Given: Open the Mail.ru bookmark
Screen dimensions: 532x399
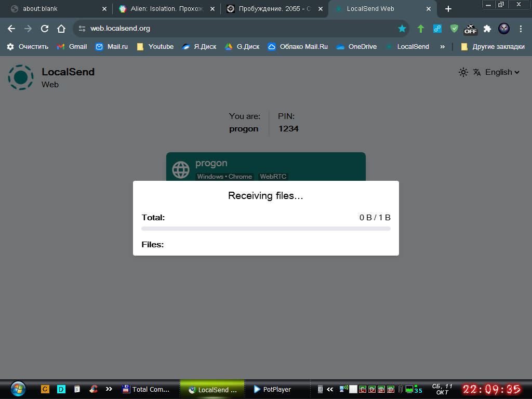Looking at the screenshot, I should click(112, 47).
